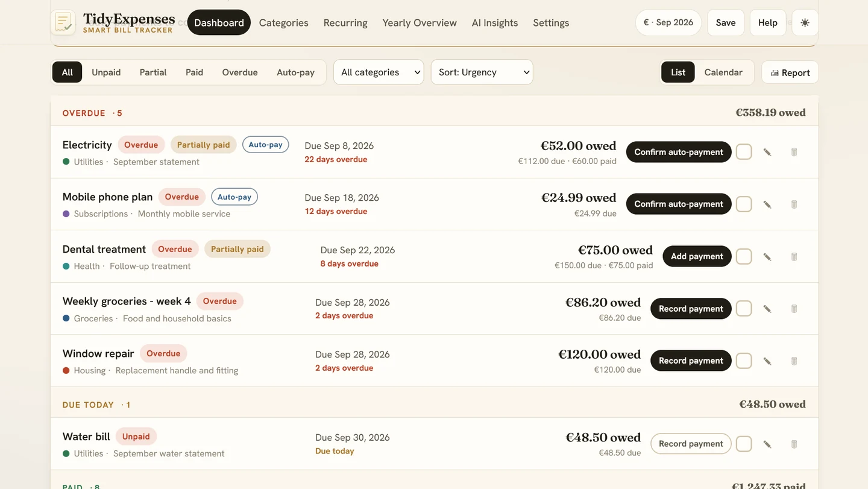Toggle the sun theme icon
The image size is (868, 489).
[x=805, y=23]
